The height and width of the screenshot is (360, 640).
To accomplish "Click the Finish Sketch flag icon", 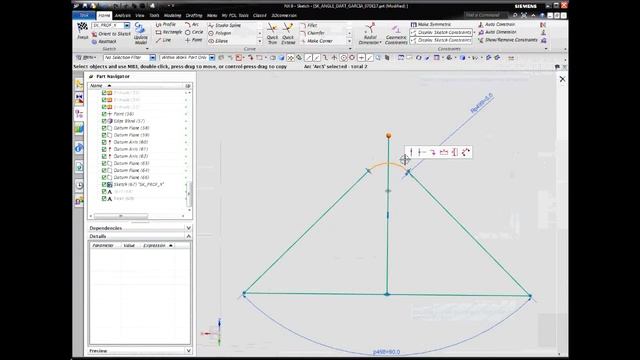I will pyautogui.click(x=82, y=28).
